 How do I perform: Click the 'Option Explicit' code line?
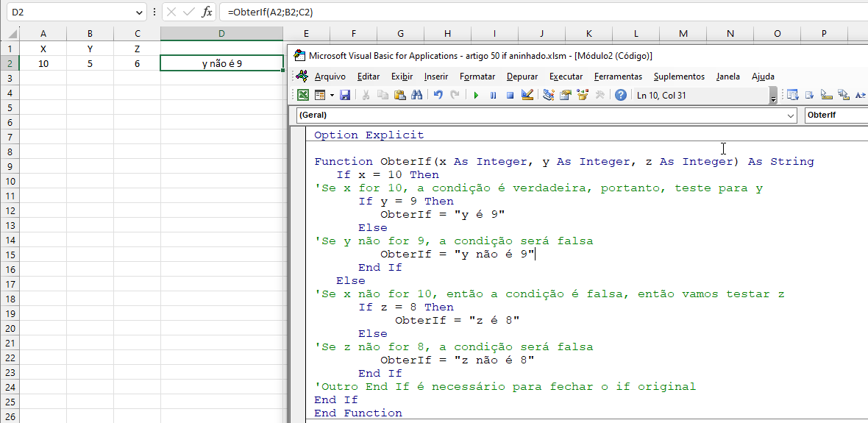tap(369, 135)
